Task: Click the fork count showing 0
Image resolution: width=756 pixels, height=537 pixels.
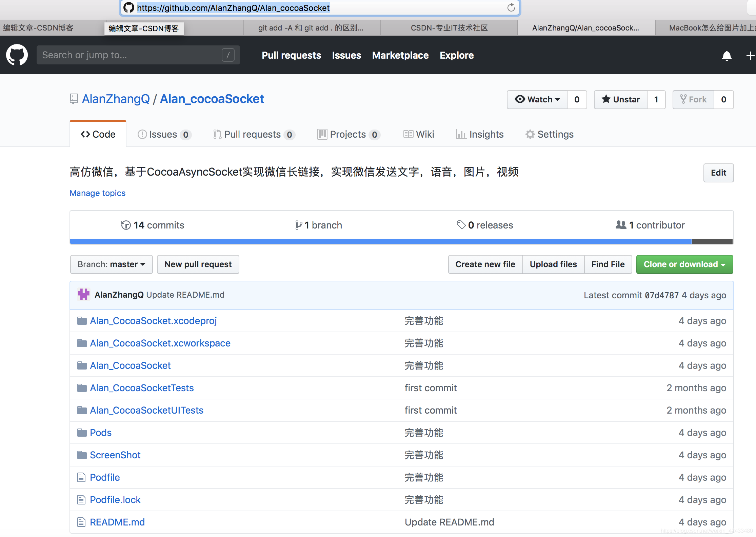Action: pyautogui.click(x=724, y=100)
